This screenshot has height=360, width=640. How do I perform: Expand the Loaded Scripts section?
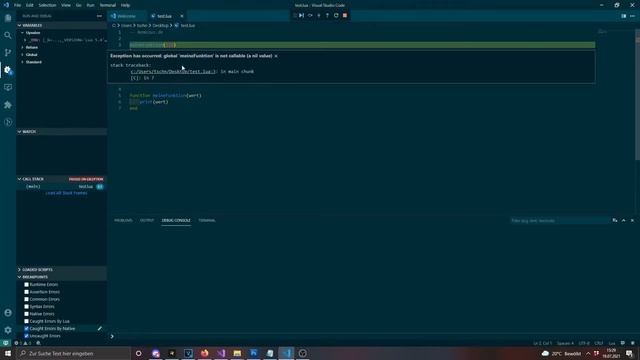coord(61,270)
